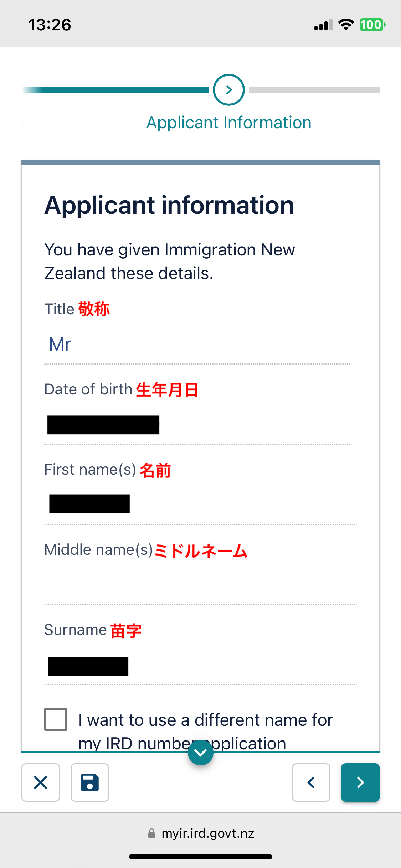This screenshot has width=401, height=868.
Task: Click the padlock icon beside myir.ird.govt.nz
Action: click(x=151, y=833)
